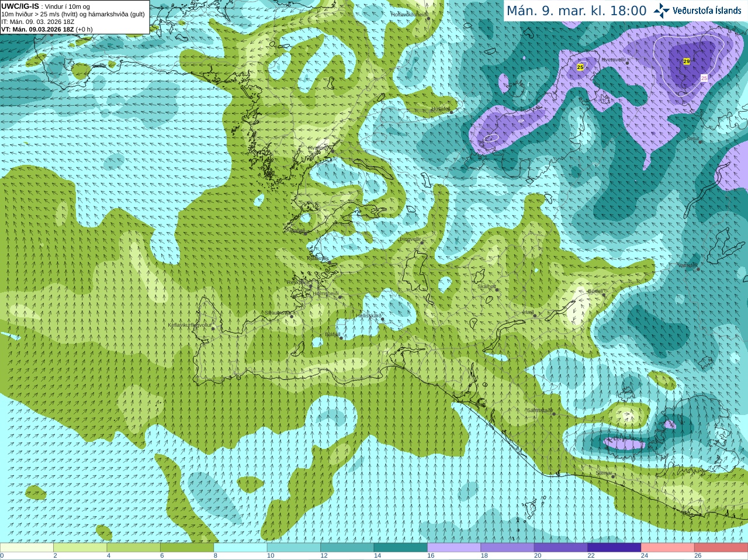Click the legend tick value 8
Image resolution: width=748 pixels, height=560 pixels.
coord(216,556)
